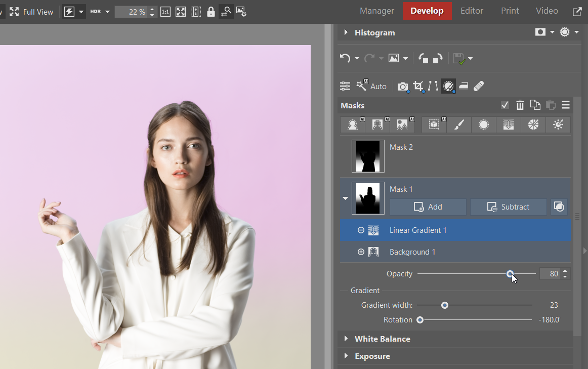Select the Retouching bandage tool

tap(479, 86)
